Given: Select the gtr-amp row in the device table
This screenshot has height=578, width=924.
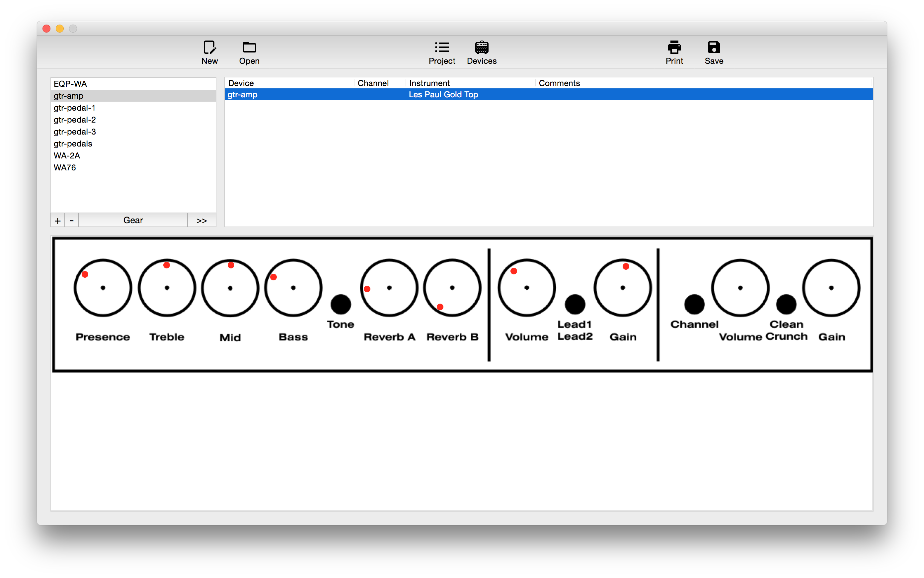Looking at the screenshot, I should point(549,94).
